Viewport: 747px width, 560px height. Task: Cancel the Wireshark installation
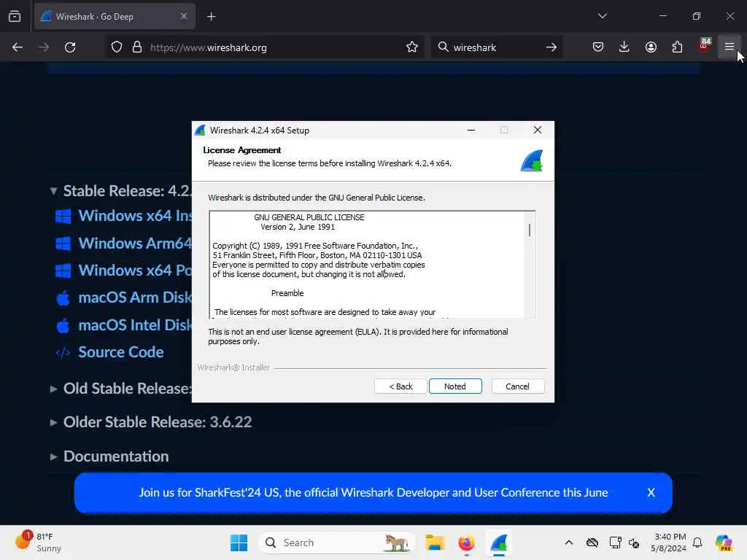517,386
